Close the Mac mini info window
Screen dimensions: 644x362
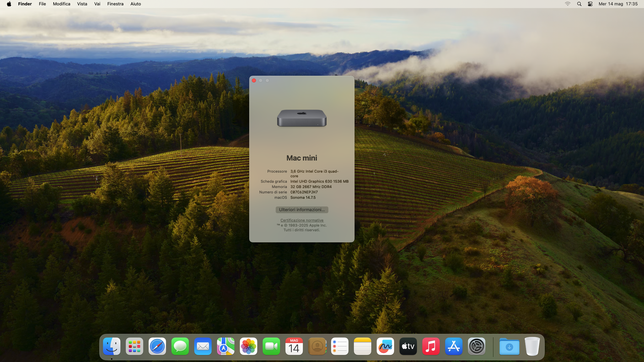[254, 80]
